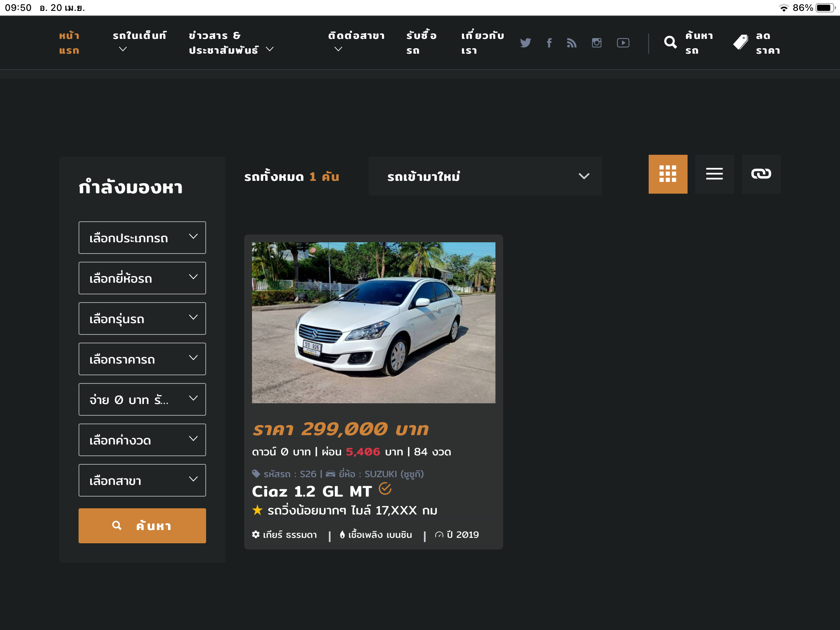Open the รถในเต็นท์ menu
The width and height of the screenshot is (840, 630).
tap(139, 42)
